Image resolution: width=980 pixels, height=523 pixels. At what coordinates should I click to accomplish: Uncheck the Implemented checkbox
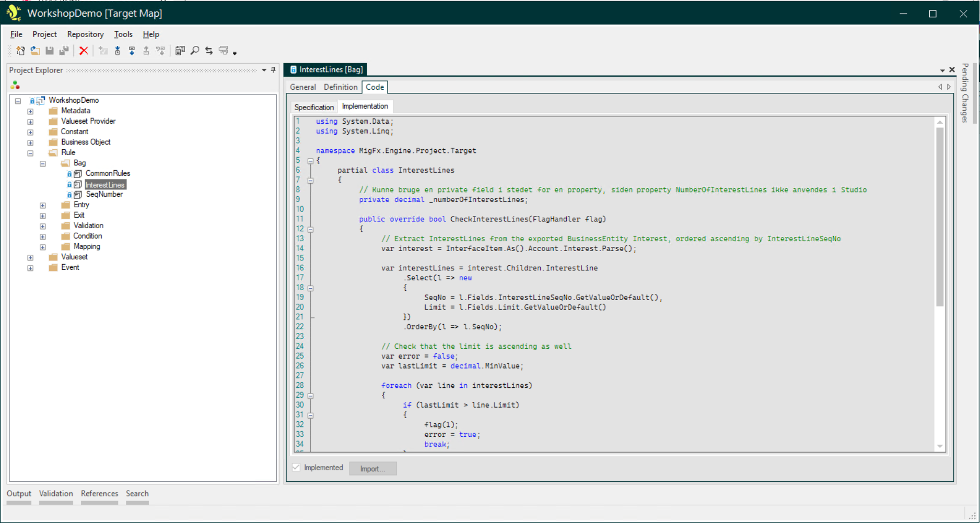tap(296, 467)
